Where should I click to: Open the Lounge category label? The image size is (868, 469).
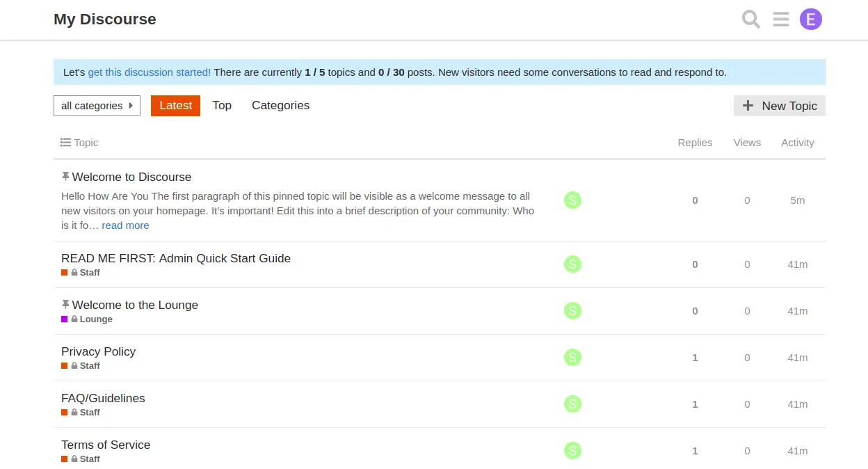coord(96,319)
